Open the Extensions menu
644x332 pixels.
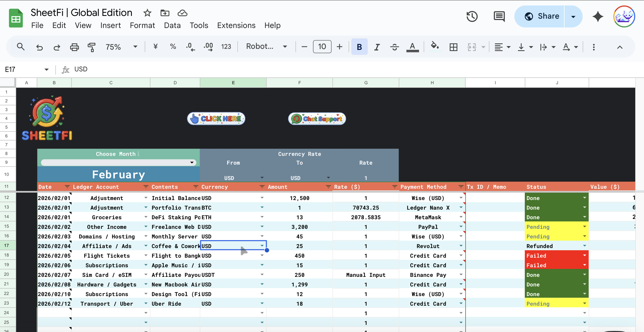pos(236,25)
